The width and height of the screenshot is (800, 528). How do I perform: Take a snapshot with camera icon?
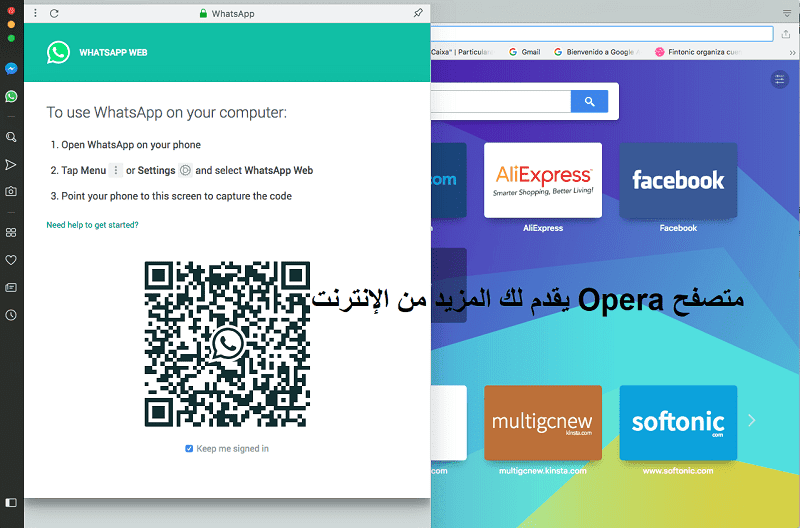coord(11,191)
